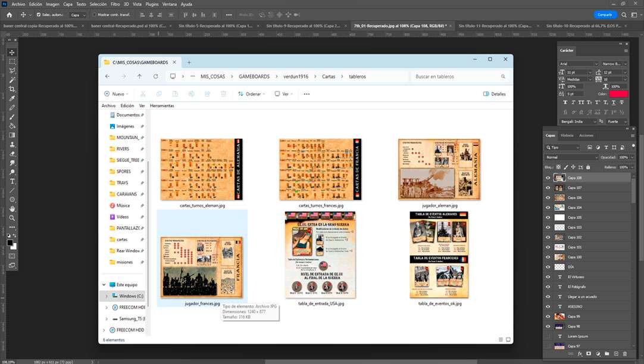The width and height of the screenshot is (644, 364).
Task: Toggle visibility of El Virtuoso text layer
Action: tap(548, 277)
